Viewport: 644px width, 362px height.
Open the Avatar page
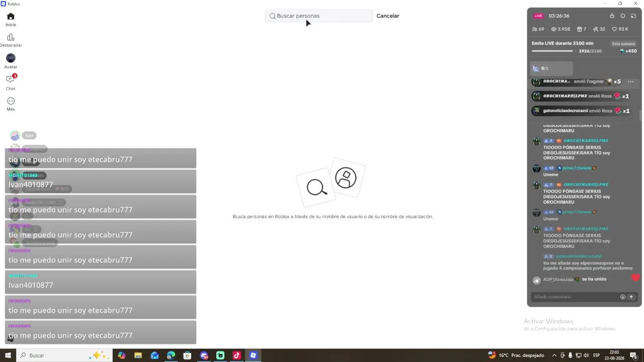coord(11,61)
